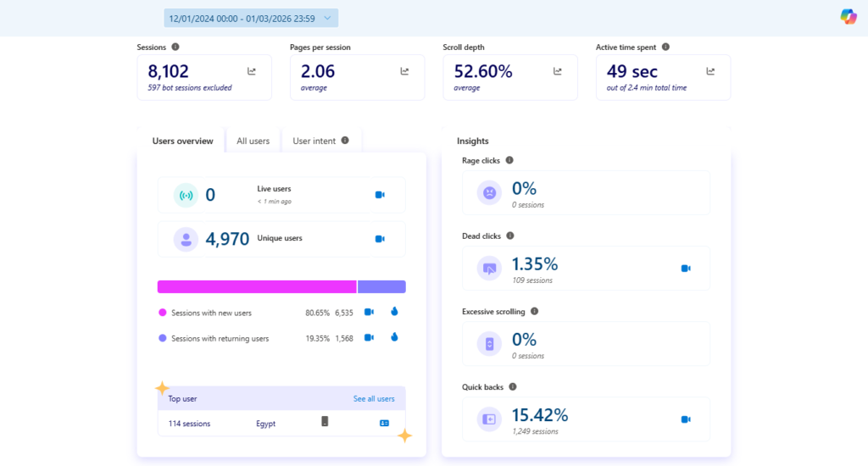View the Pages per session trend chart
868x466 pixels.
(x=404, y=71)
